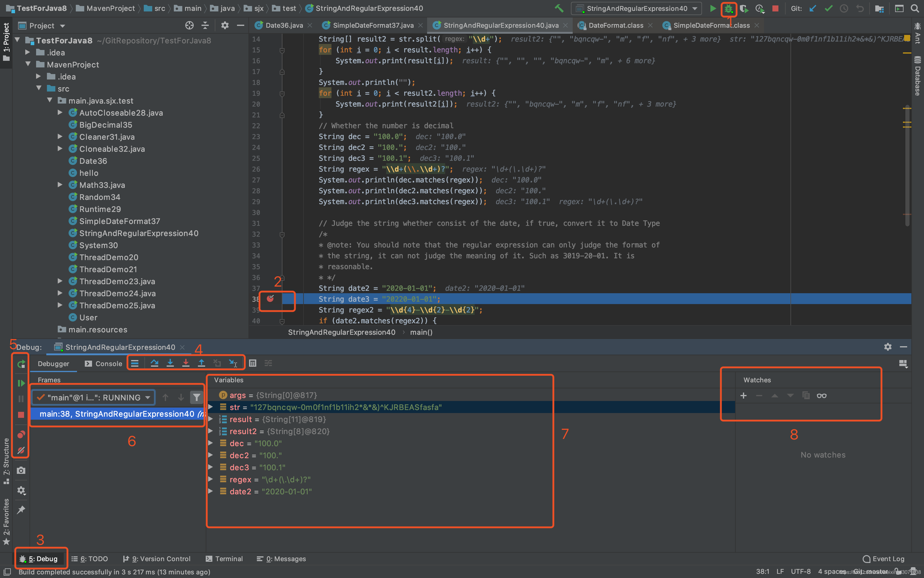Screen dimensions: 924x578
Task: Open Debug panel settings gear
Action: click(x=888, y=347)
